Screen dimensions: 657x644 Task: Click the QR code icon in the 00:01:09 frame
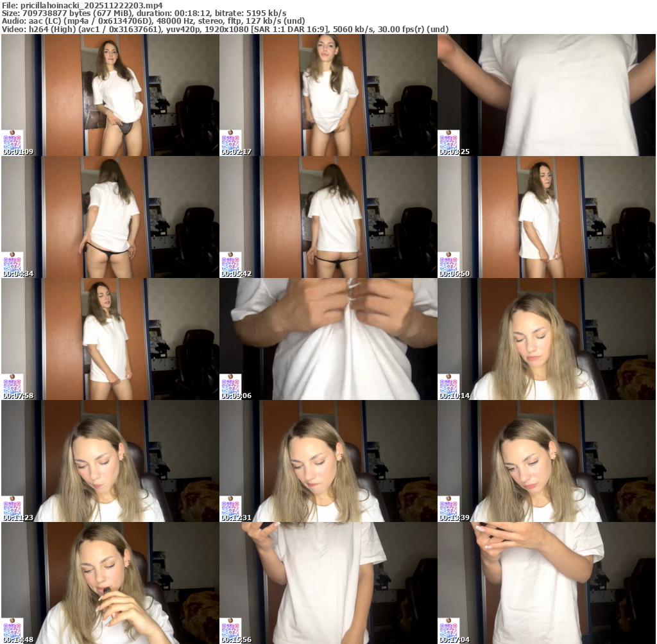(x=12, y=140)
